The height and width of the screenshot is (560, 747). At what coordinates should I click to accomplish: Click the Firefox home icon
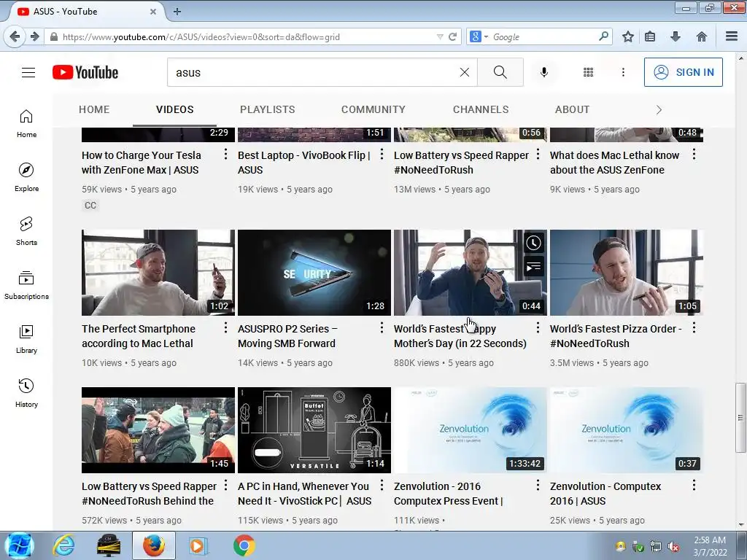(701, 36)
